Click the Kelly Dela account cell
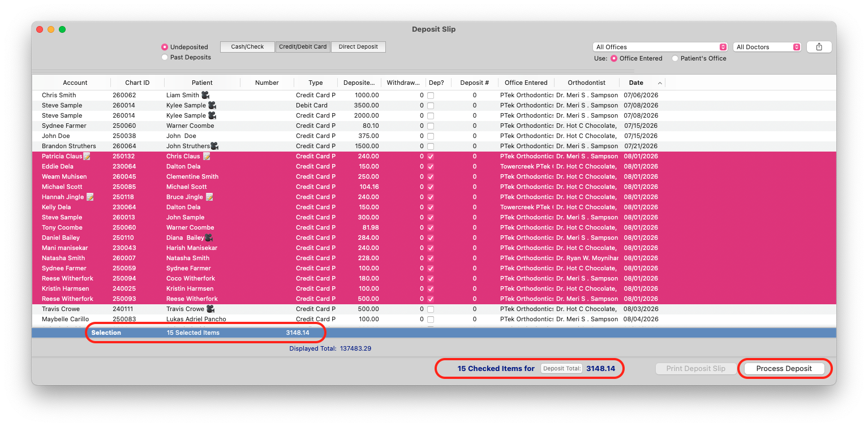The image size is (868, 427). 56,207
